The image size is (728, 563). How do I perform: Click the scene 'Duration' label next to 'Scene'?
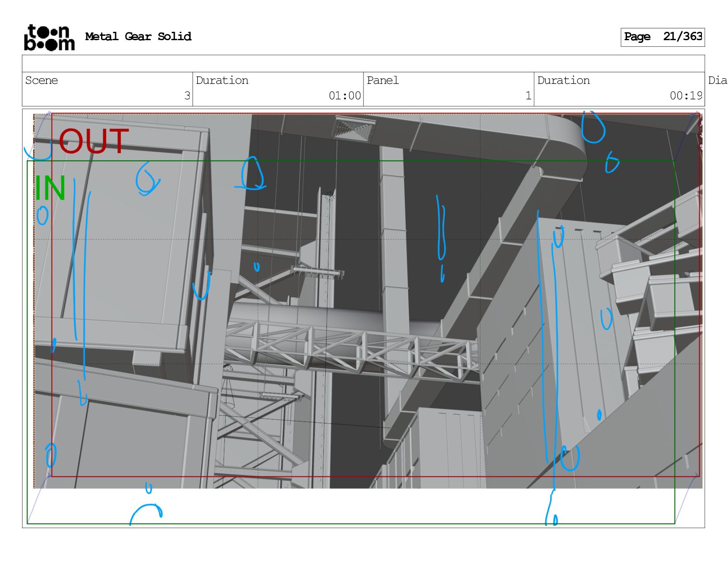[222, 80]
